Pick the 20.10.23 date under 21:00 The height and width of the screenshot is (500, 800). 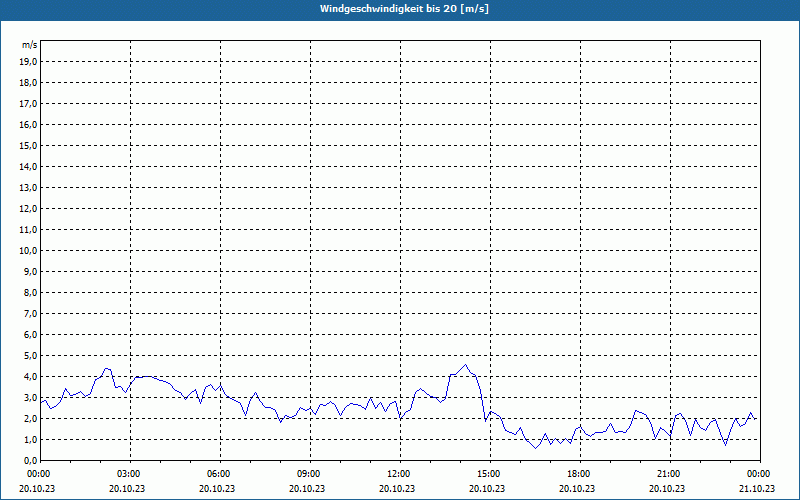tap(667, 488)
